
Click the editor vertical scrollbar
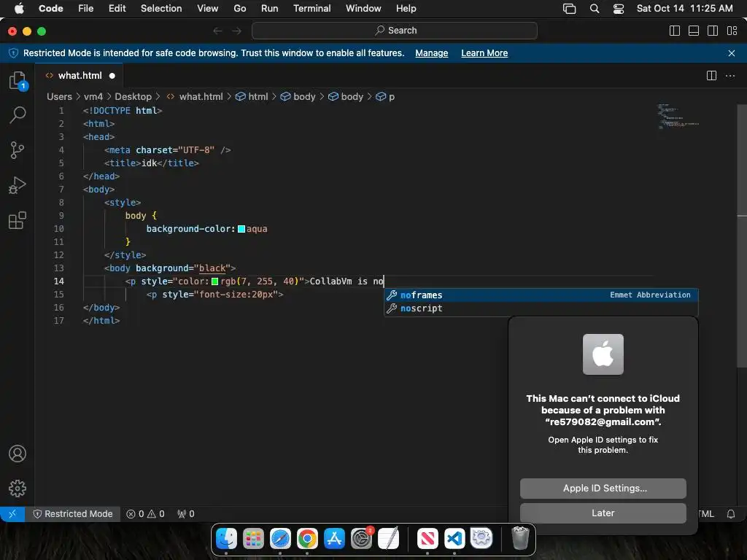pos(742,236)
